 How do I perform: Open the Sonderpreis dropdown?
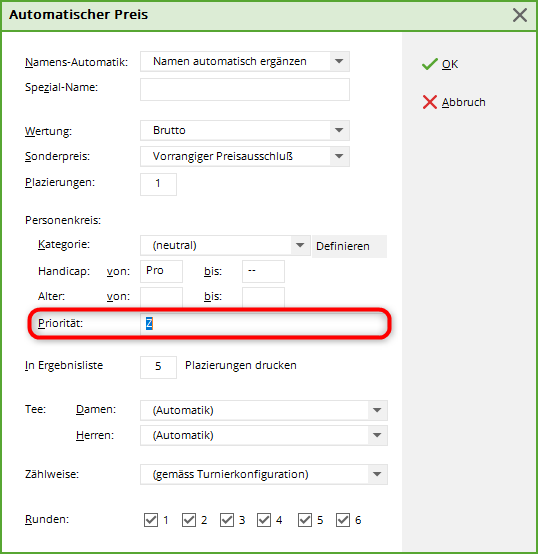[339, 156]
